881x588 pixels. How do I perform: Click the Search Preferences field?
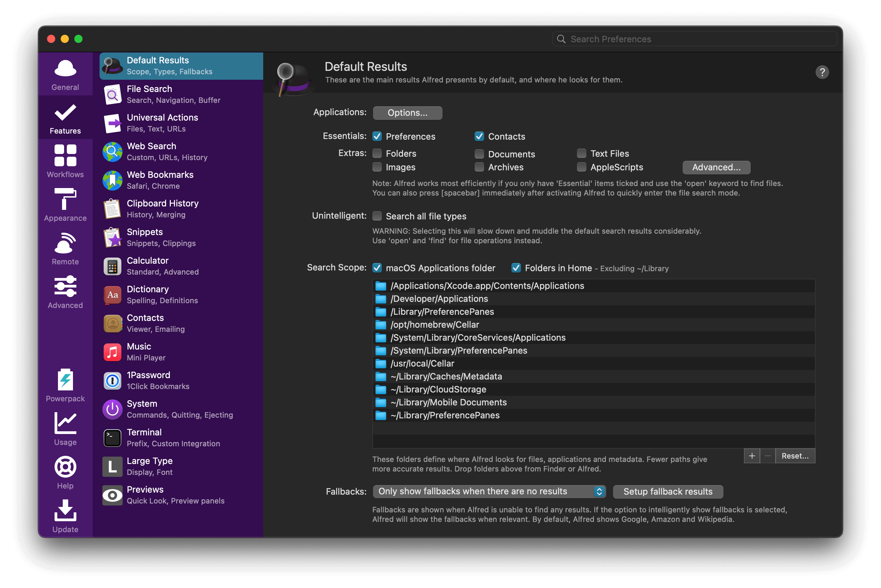(694, 38)
